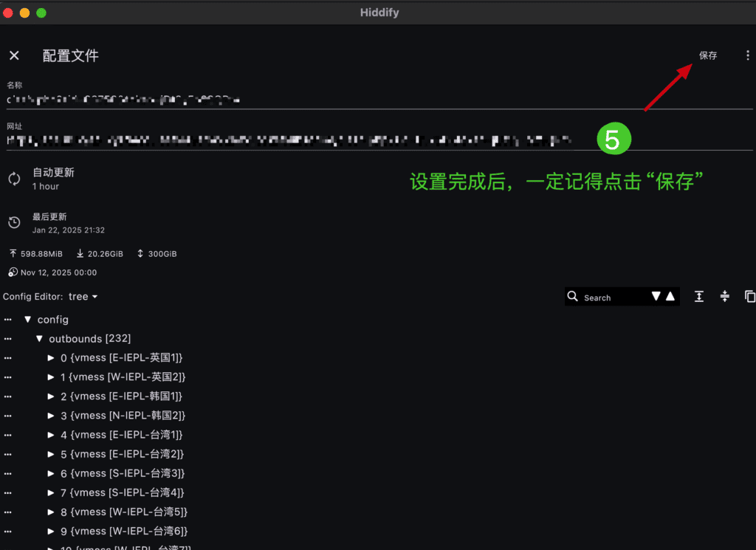Open row options dots for item 4
Screen dimensions: 756x550
coord(7,436)
